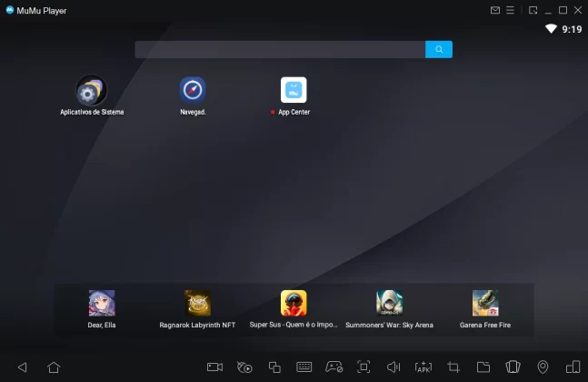The height and width of the screenshot is (382, 588).
Task: Open the gamepad controller settings
Action: pyautogui.click(x=334, y=367)
